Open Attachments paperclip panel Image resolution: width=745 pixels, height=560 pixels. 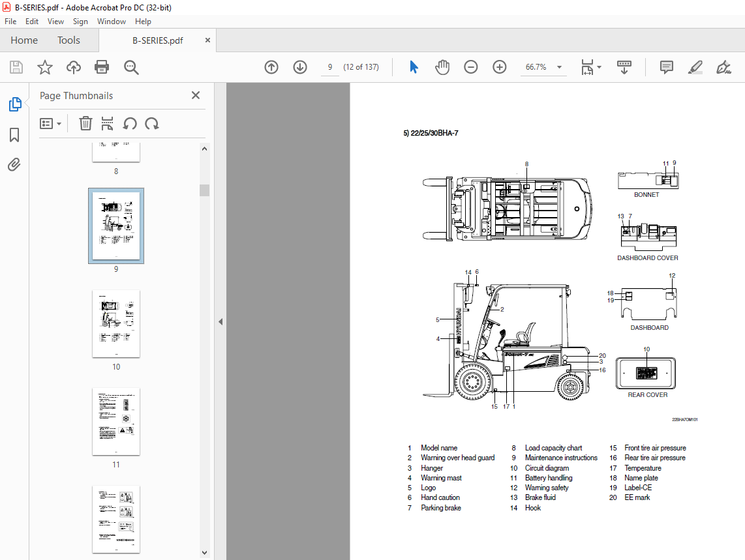pos(14,165)
